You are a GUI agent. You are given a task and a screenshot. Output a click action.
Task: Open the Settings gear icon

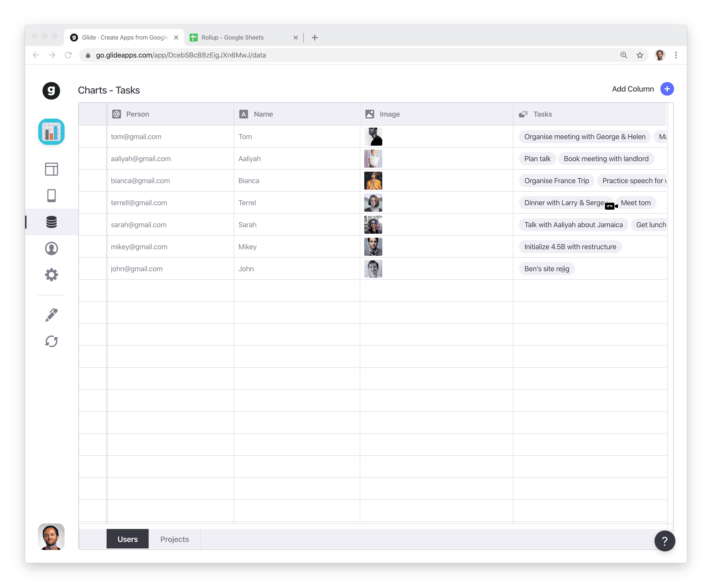(51, 275)
